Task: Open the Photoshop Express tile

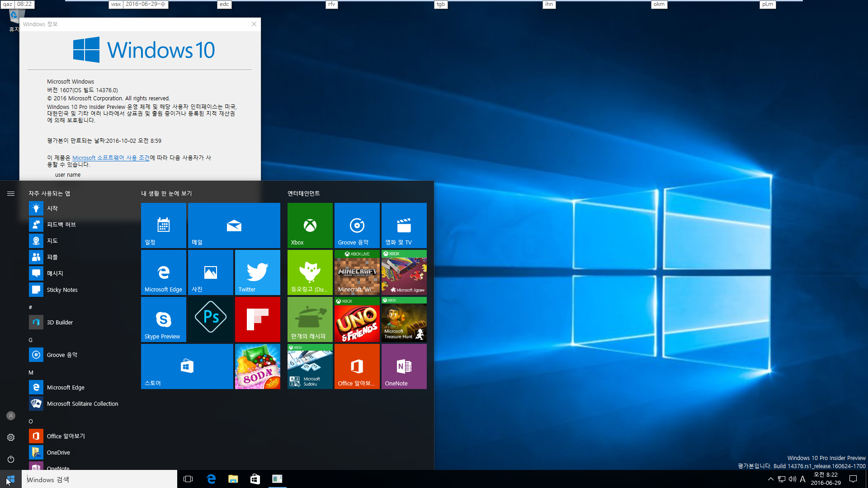Action: tap(211, 319)
